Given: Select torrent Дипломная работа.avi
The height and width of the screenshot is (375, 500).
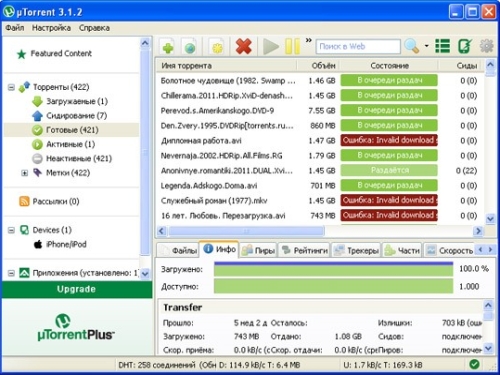Looking at the screenshot, I should click(201, 141).
